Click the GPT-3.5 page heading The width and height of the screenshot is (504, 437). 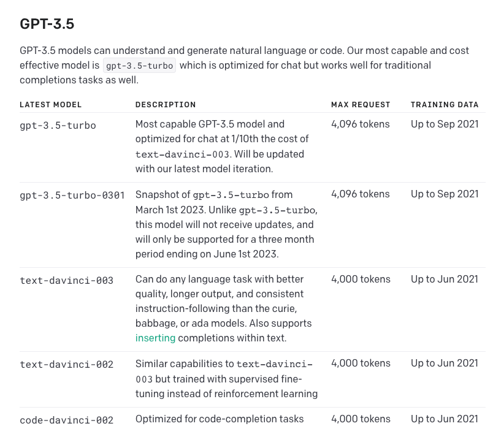[47, 25]
